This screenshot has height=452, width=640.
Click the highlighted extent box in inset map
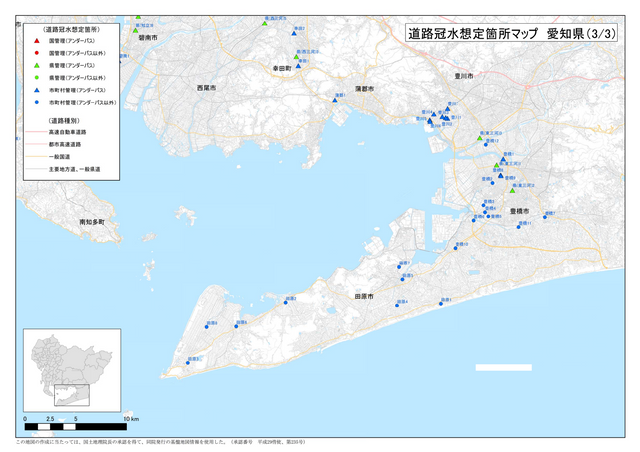click(x=72, y=395)
